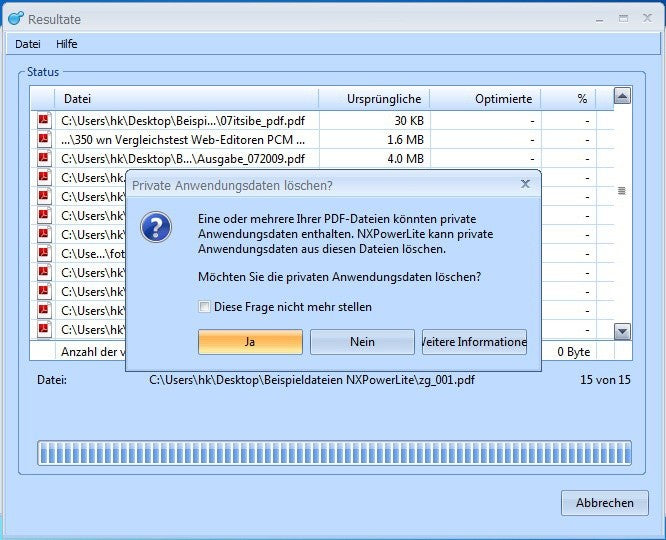
Task: Click the NXPowerLite app icon in title bar
Action: pos(16,18)
